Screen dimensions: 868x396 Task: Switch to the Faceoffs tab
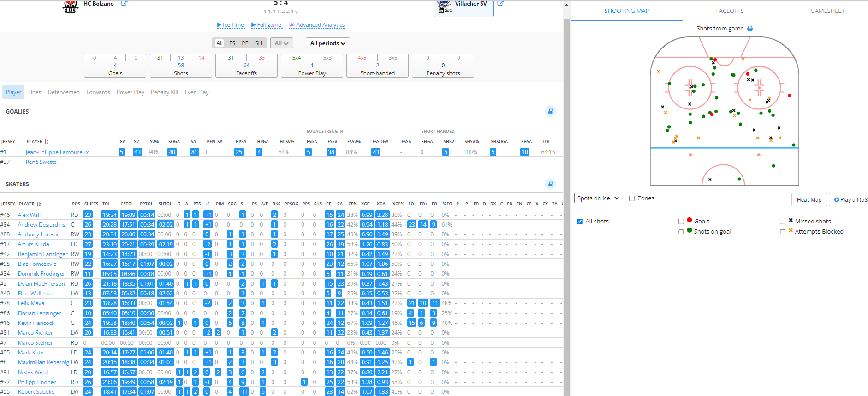pos(730,11)
